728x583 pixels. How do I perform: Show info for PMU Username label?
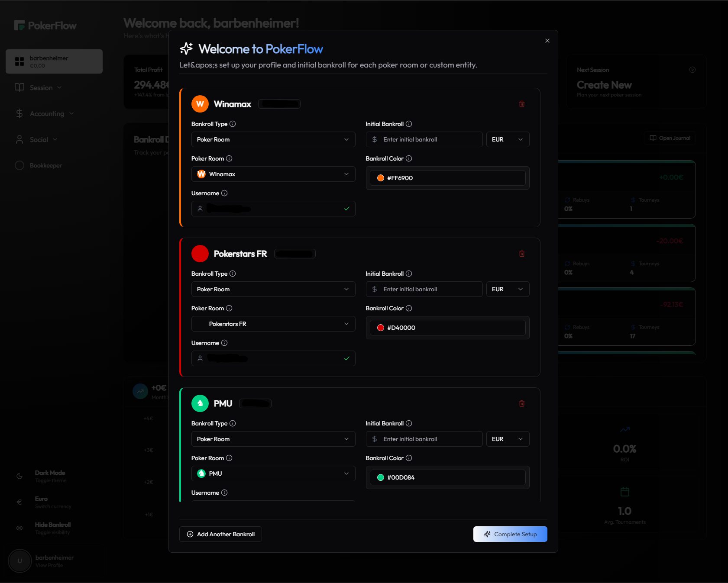click(x=224, y=493)
